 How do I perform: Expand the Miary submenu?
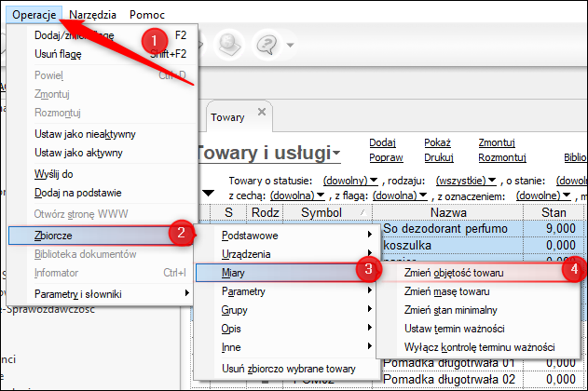coord(287,272)
